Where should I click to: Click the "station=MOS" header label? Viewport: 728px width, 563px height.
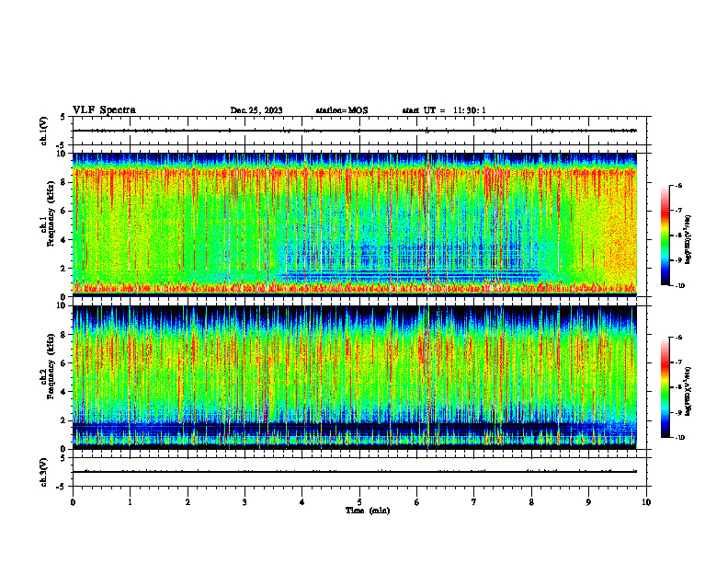342,110
